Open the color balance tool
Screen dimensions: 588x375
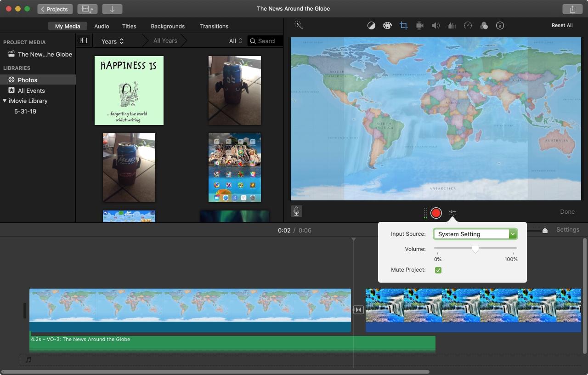click(x=371, y=26)
